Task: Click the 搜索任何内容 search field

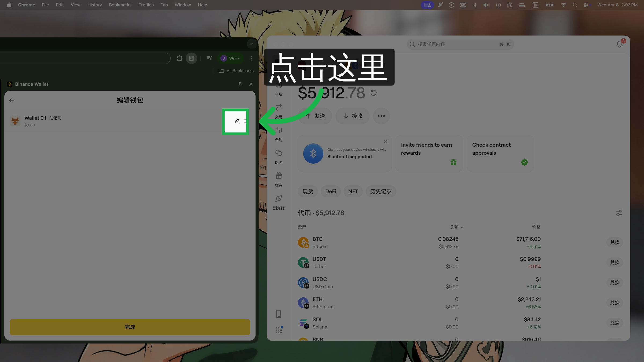Action: click(460, 44)
